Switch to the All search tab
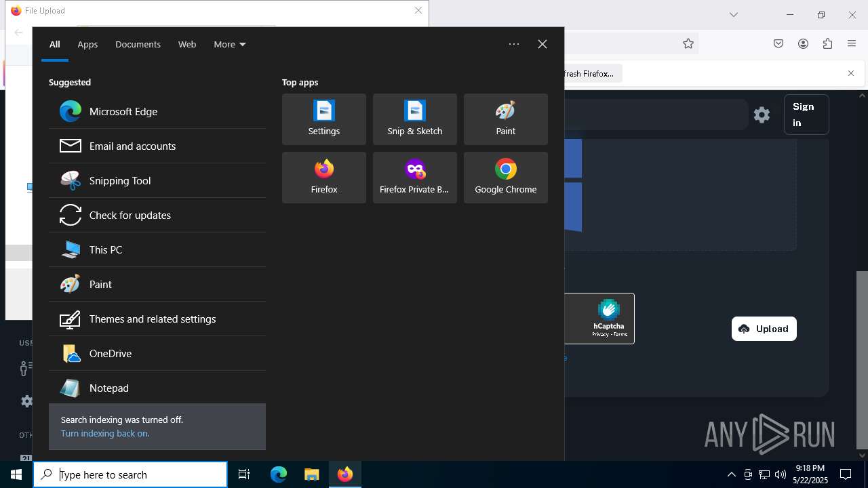Image resolution: width=868 pixels, height=488 pixels. (55, 44)
